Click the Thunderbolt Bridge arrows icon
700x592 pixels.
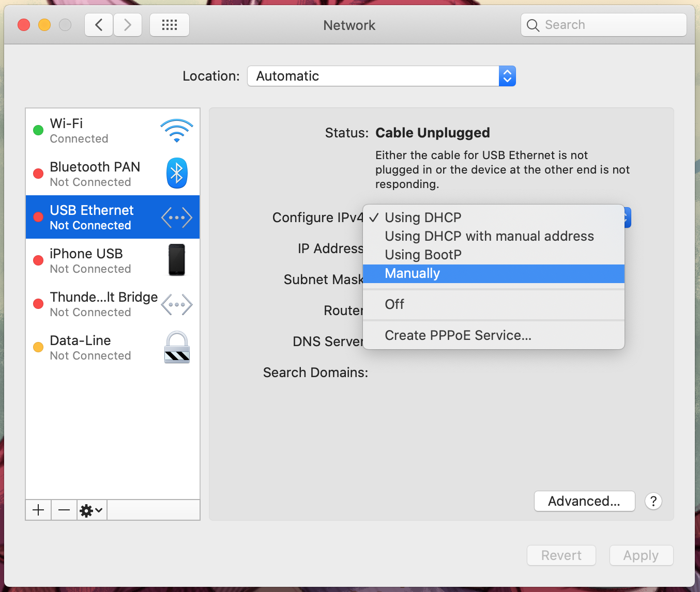[176, 304]
